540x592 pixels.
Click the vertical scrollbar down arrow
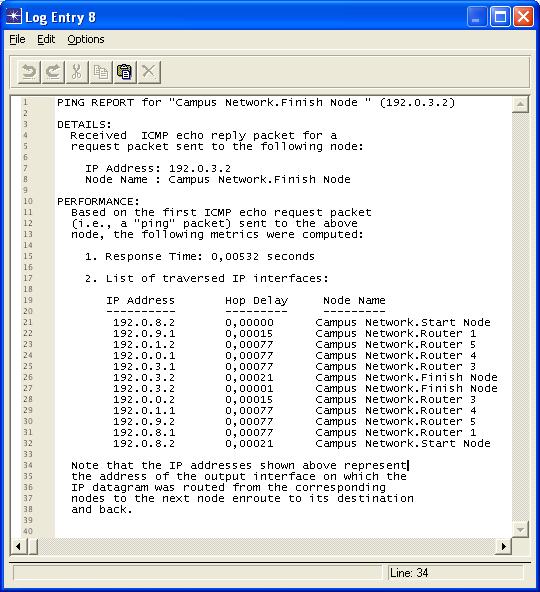point(520,530)
